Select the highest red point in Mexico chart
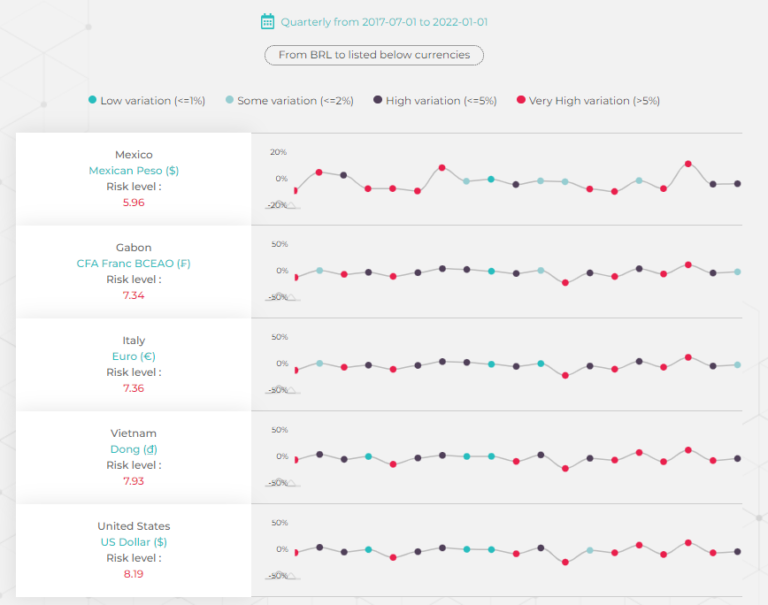Viewport: 768px width, 605px height. point(688,163)
